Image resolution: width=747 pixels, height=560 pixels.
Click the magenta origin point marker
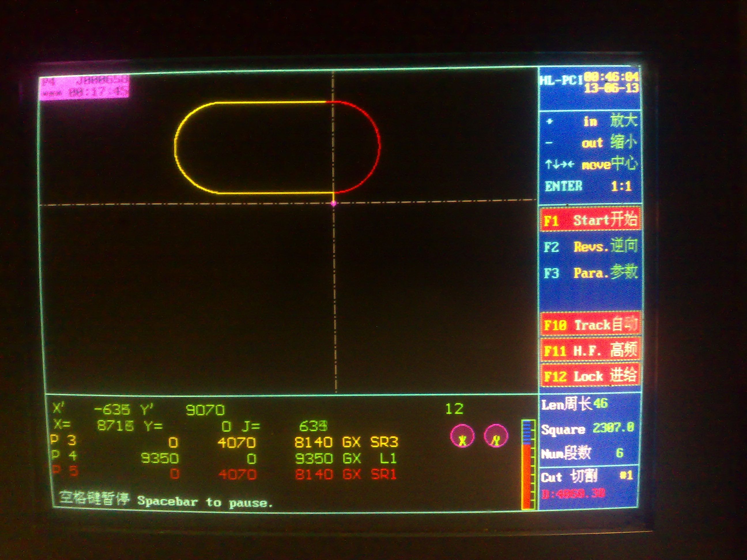[334, 203]
